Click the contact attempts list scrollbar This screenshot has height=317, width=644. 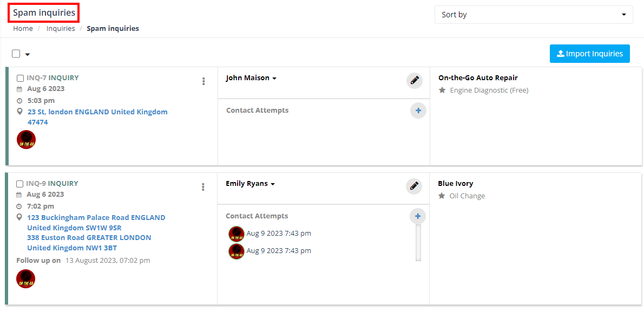click(x=418, y=243)
